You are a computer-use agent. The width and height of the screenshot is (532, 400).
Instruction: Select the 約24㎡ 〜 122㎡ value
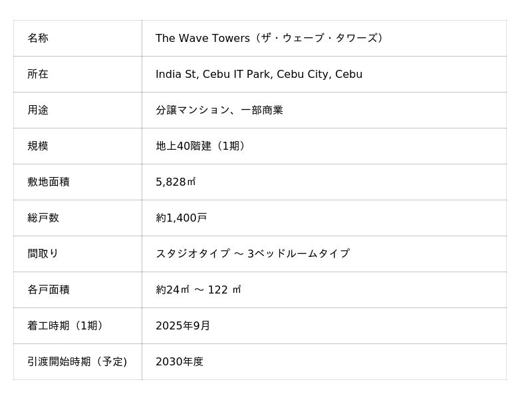pyautogui.click(x=198, y=290)
